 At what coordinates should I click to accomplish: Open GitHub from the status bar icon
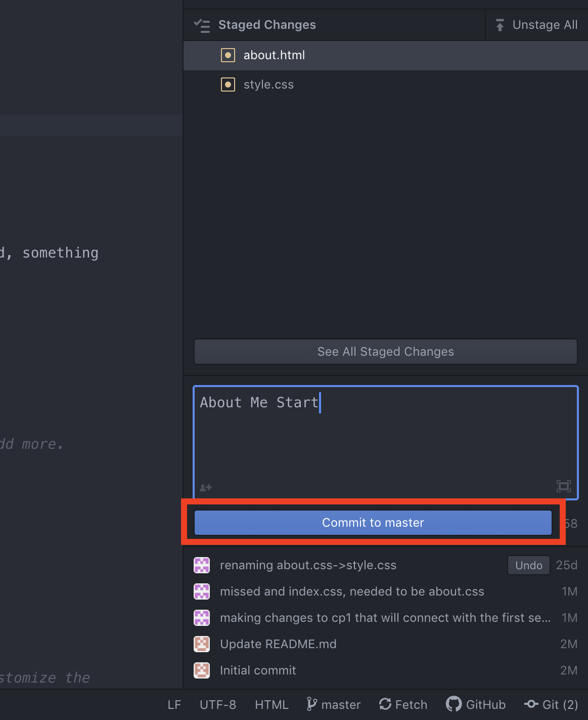pyautogui.click(x=454, y=704)
